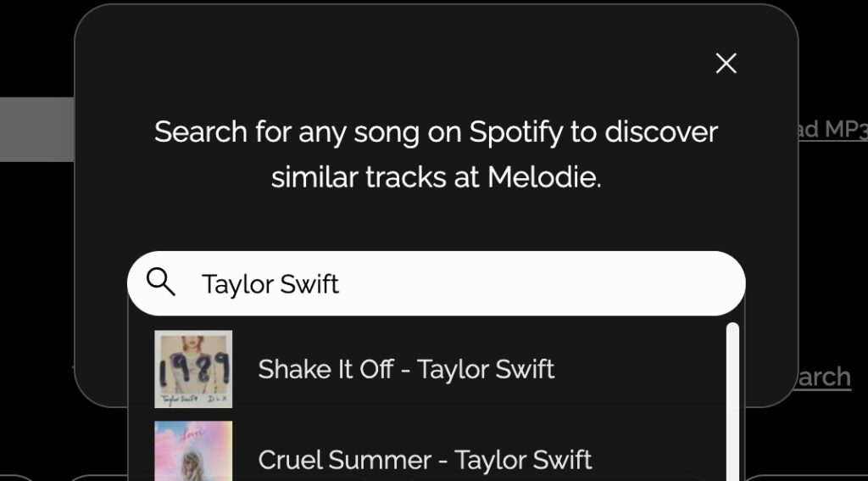
Task: Click the word Melodie in the heading
Action: point(542,177)
